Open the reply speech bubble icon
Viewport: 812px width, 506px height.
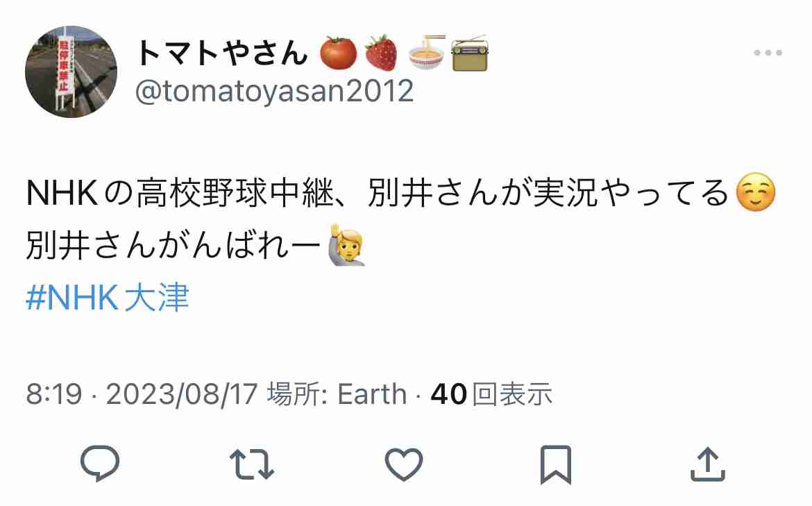click(x=100, y=464)
